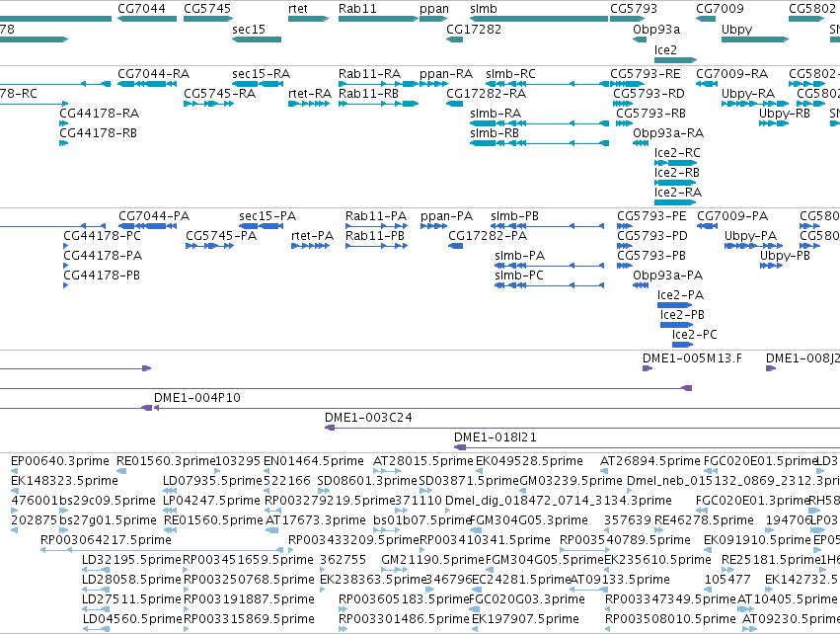Open the CG7009-PA protein label
Screen dimensions: 840x634
[x=732, y=215]
